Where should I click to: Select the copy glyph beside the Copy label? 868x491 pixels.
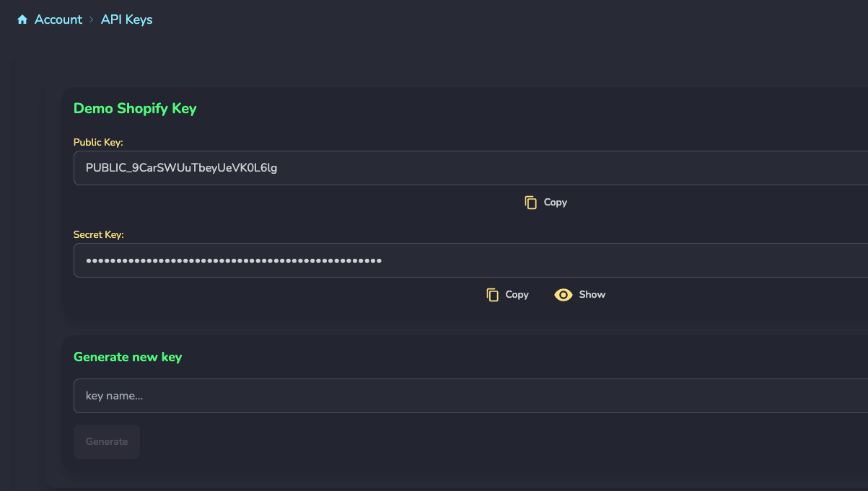(531, 203)
